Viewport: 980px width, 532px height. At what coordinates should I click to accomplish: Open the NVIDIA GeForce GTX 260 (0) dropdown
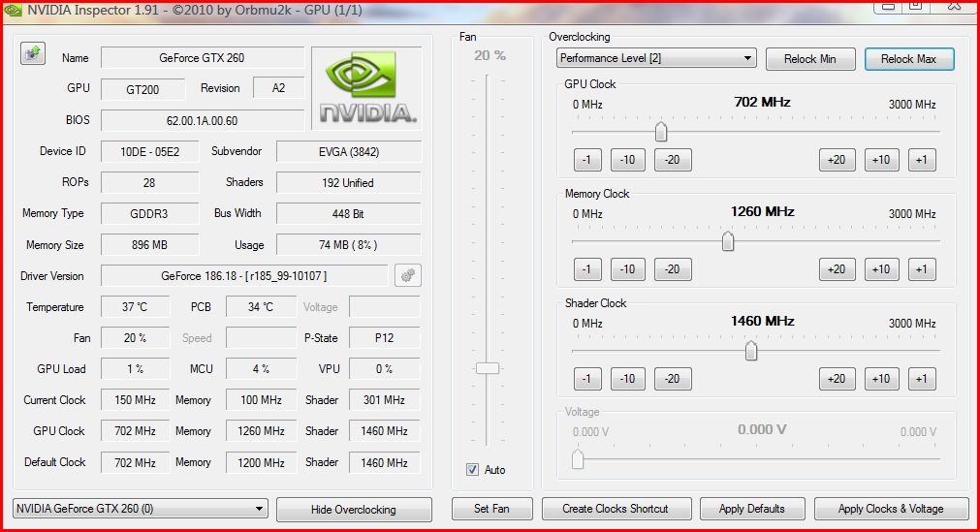coord(140,509)
